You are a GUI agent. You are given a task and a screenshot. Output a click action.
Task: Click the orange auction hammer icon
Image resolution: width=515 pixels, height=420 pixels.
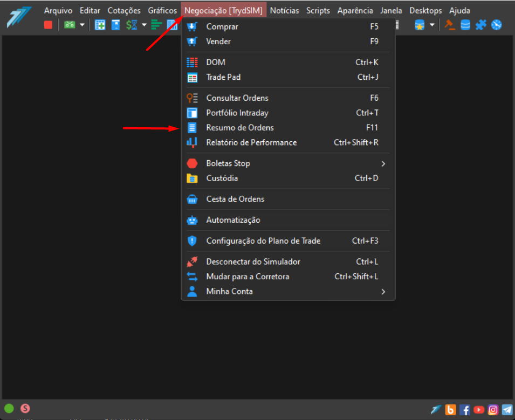(450, 25)
